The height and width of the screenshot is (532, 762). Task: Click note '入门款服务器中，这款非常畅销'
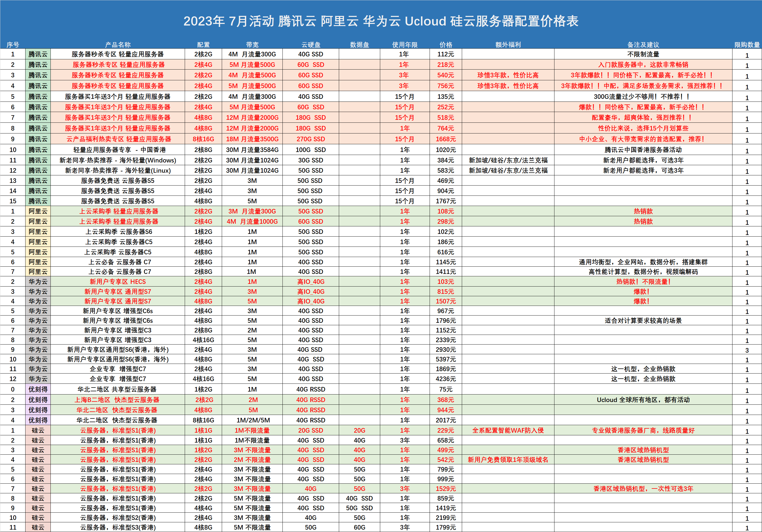[x=643, y=65]
